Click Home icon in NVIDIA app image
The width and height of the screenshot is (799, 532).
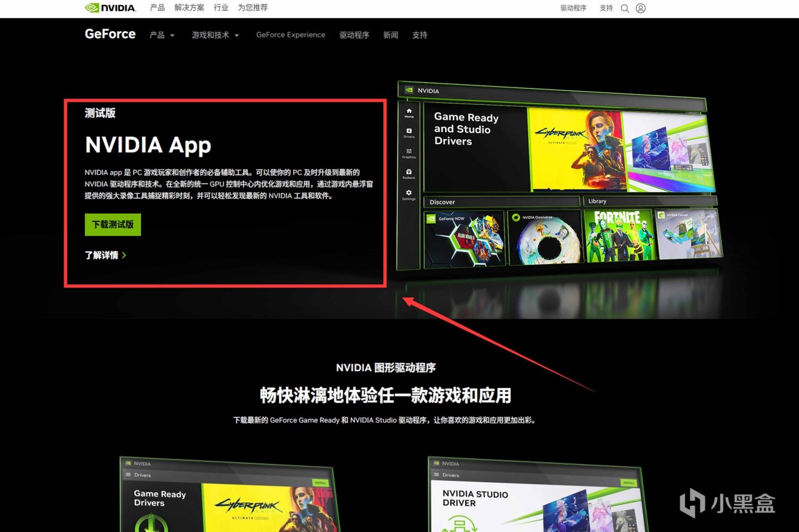pyautogui.click(x=409, y=113)
